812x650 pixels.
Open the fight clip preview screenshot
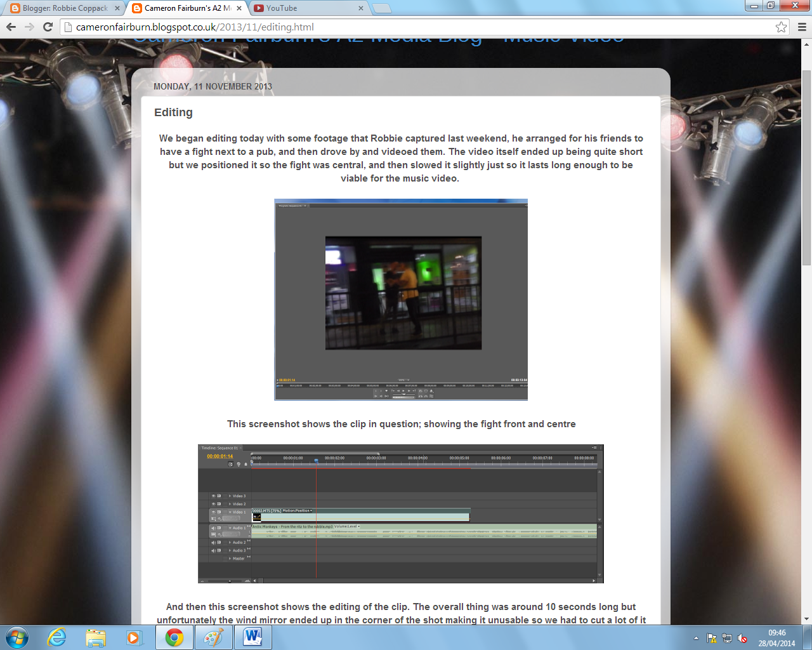(x=401, y=300)
